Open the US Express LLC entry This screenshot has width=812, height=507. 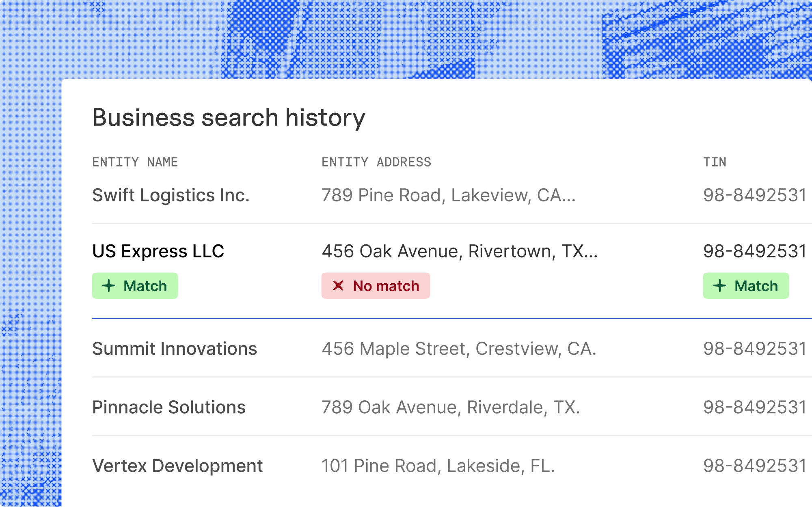coord(158,251)
